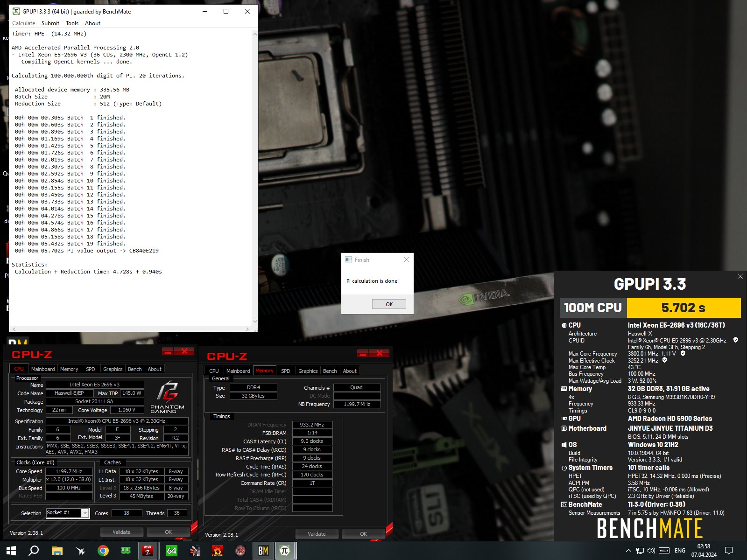Open the red flame app on taskbar
Viewport: 747px width, 560px height.
218,551
